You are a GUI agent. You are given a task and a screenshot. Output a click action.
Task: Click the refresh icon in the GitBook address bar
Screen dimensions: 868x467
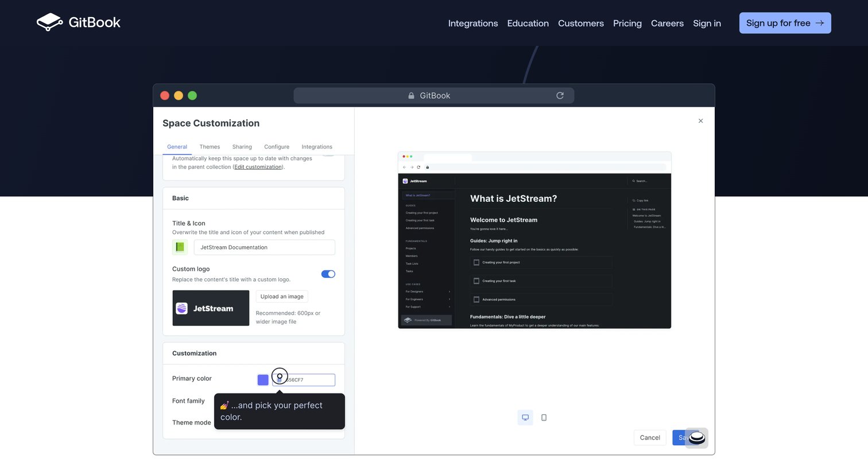560,96
